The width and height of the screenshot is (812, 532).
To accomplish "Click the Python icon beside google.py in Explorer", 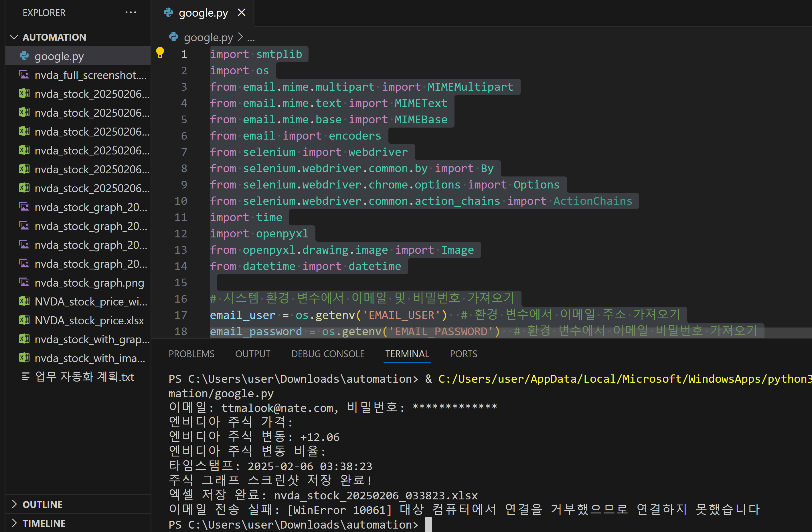I will tap(24, 56).
